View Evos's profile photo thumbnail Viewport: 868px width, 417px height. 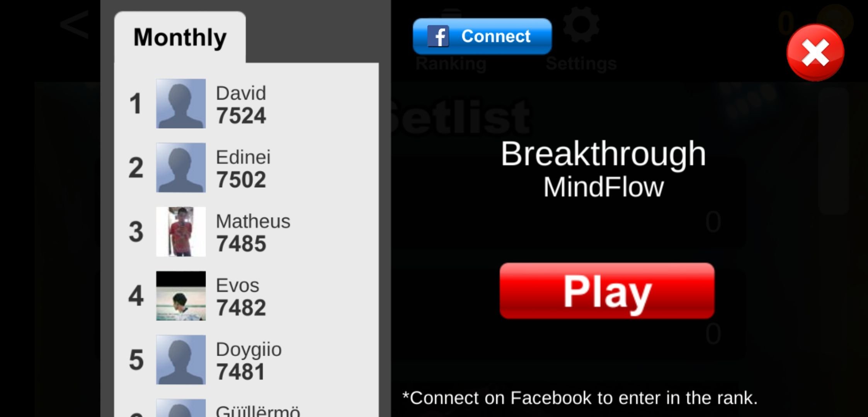(181, 295)
